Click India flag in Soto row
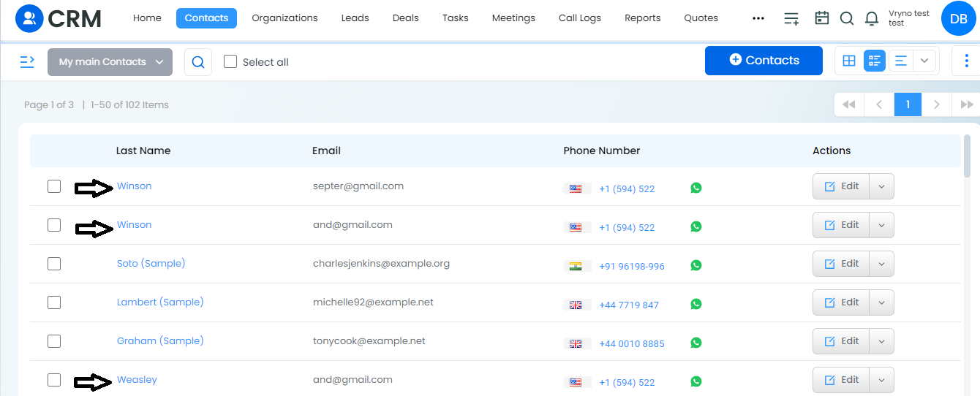The height and width of the screenshot is (396, 980). pyautogui.click(x=576, y=266)
